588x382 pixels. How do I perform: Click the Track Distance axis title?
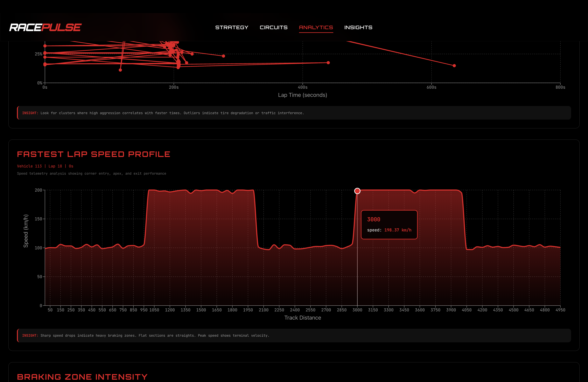(x=302, y=318)
